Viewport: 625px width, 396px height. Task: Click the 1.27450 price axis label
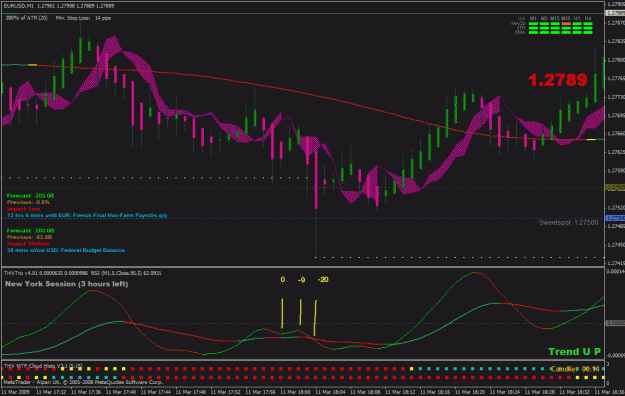pos(616,245)
